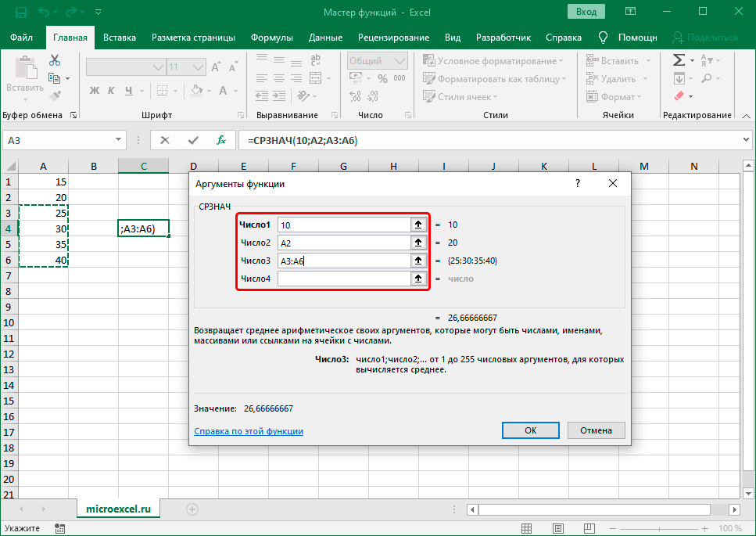The width and height of the screenshot is (756, 536).
Task: Click the Cut scissors icon
Action: point(54,60)
